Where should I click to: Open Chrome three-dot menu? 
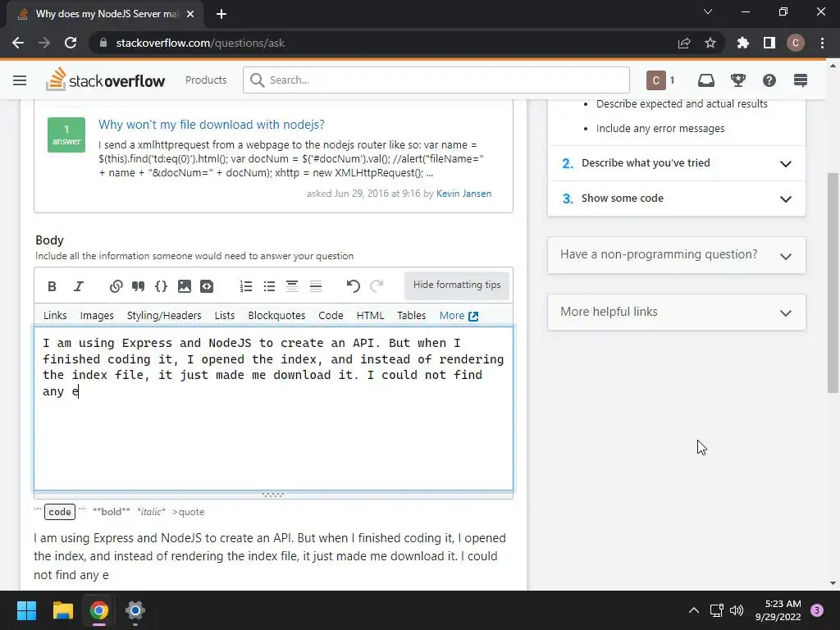[822, 43]
